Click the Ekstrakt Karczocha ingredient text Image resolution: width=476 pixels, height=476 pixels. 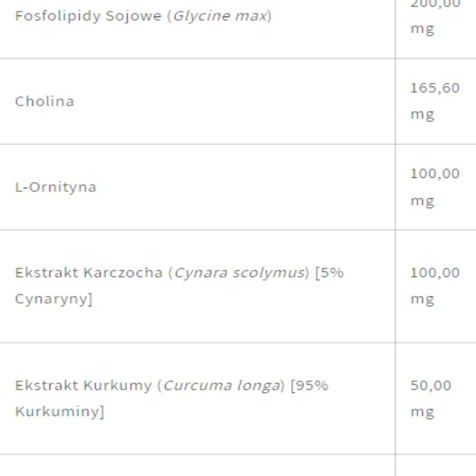(89, 272)
